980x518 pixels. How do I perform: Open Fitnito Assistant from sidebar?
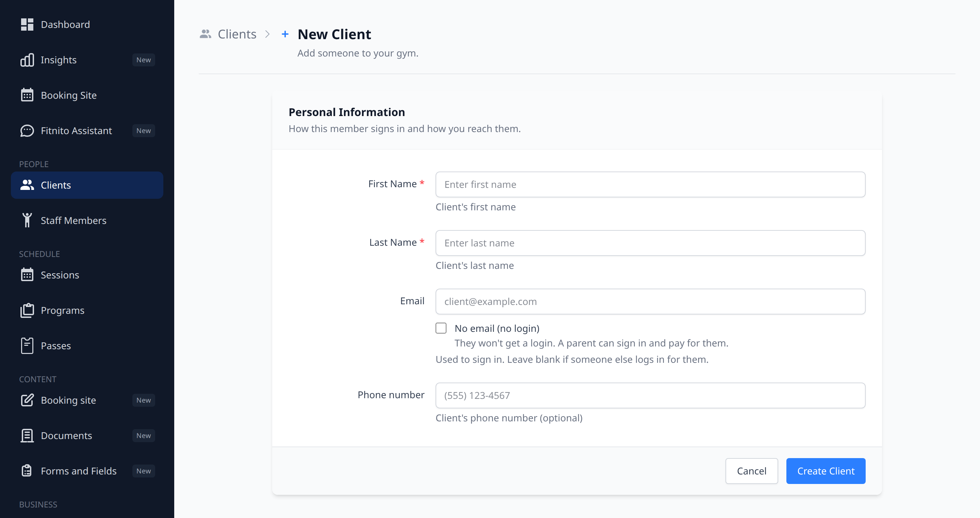(x=87, y=131)
